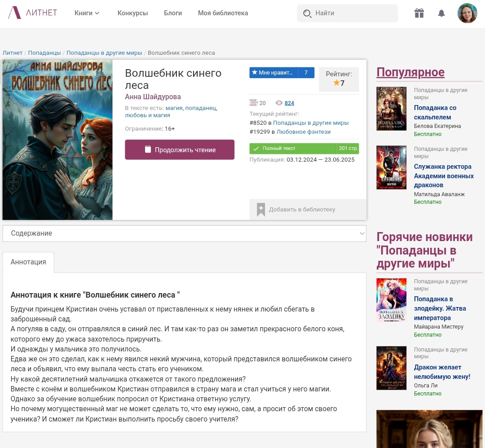485x448 pixels.
Task: Click the Полный текст status label
Action: 279,149
